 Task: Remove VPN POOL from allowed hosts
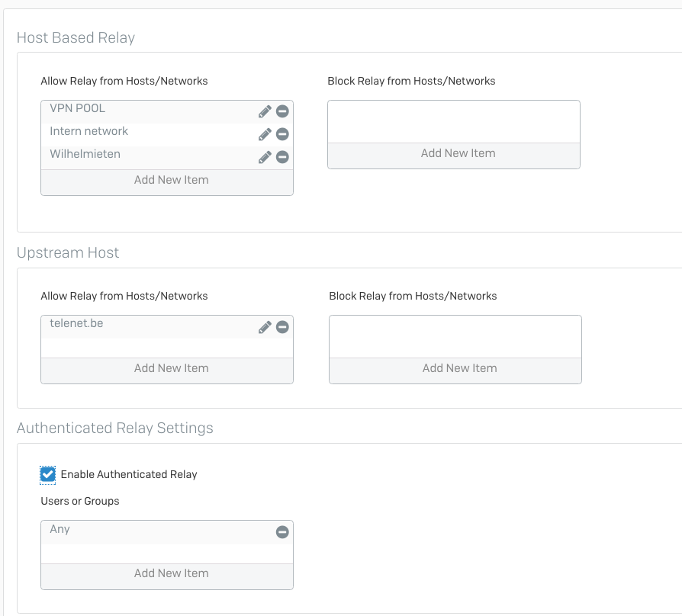[x=282, y=111]
